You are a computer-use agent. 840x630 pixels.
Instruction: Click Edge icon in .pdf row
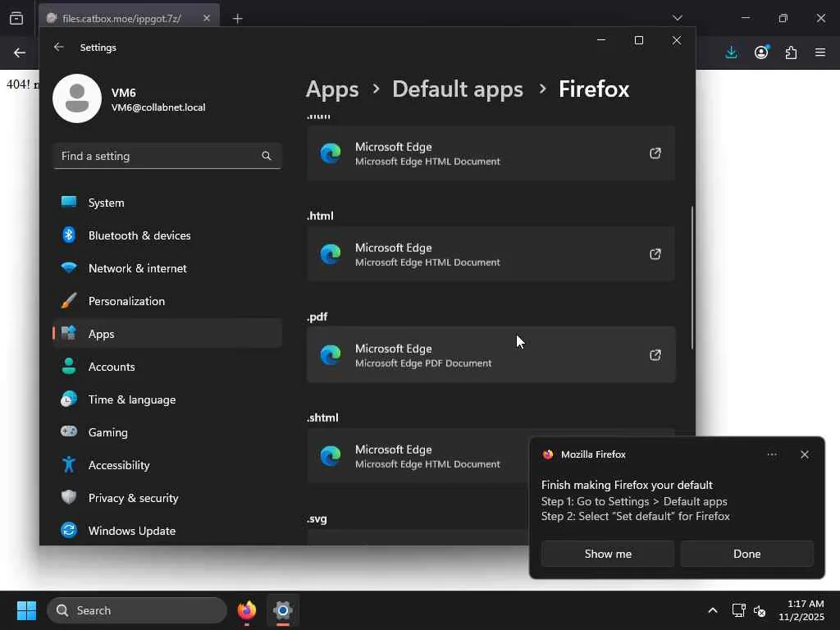click(x=331, y=354)
